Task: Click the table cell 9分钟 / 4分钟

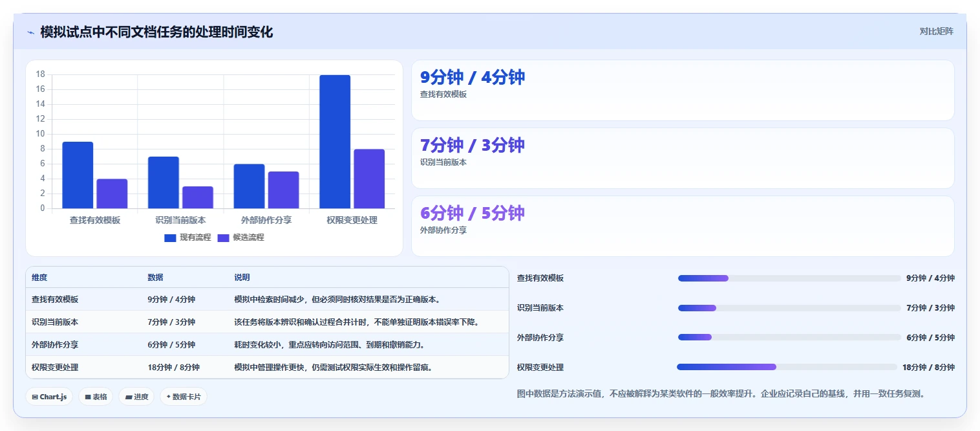Action: 171,300
